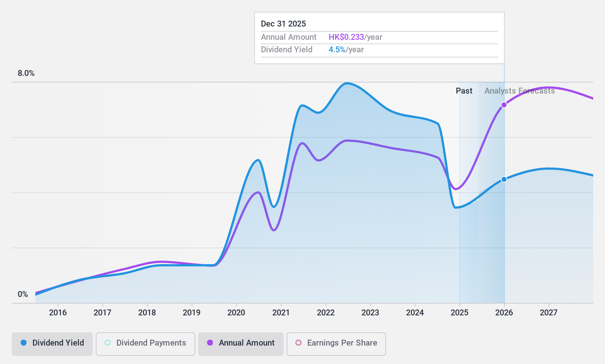Click the 'Analysts Forecasts' label

point(520,91)
